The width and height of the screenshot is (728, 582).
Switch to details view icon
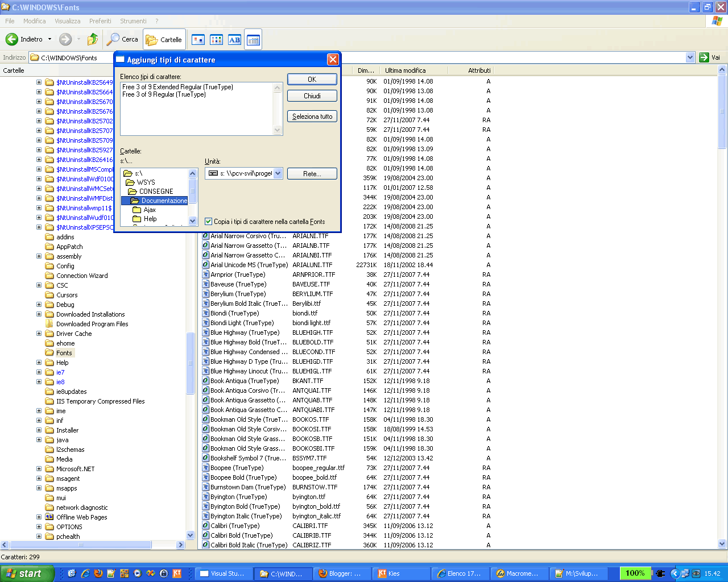(x=253, y=39)
